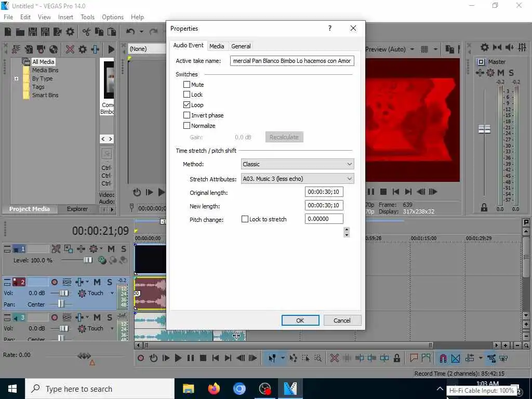The width and height of the screenshot is (532, 399).
Task: Click the Undo arrow icon
Action: coord(130,32)
